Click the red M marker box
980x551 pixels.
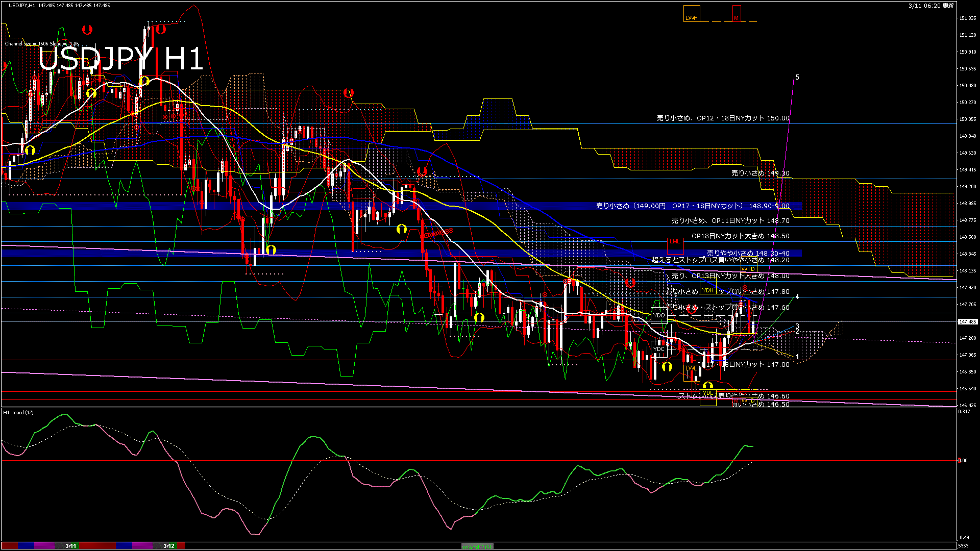point(736,14)
